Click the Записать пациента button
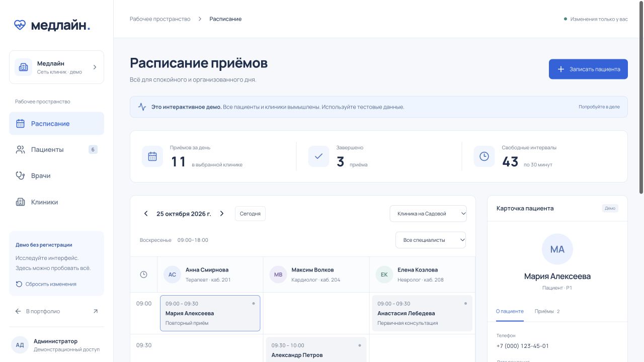Viewport: 644px width, 362px height. point(588,69)
